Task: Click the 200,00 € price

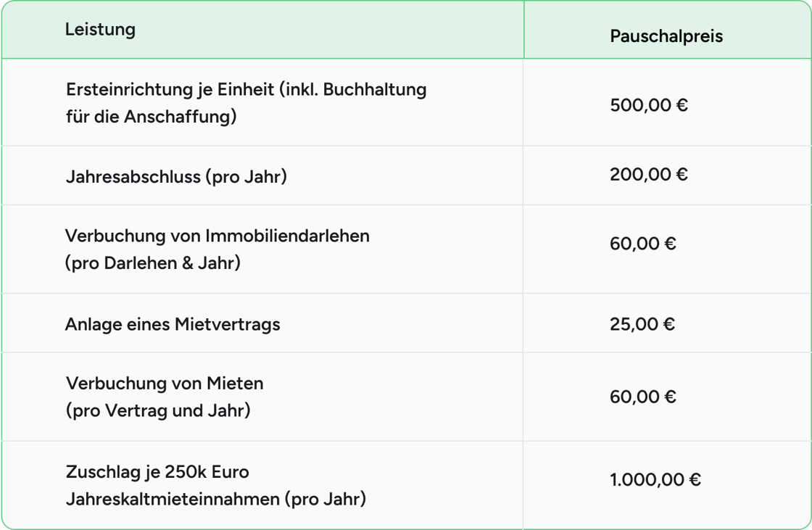Action: (649, 174)
